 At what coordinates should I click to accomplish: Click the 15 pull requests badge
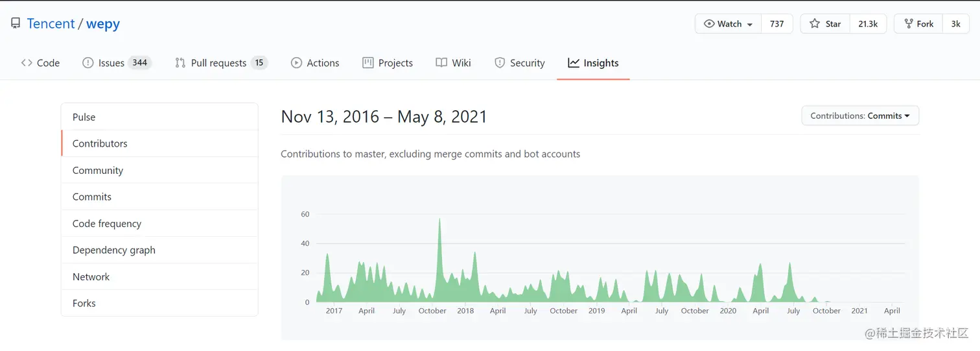[259, 62]
